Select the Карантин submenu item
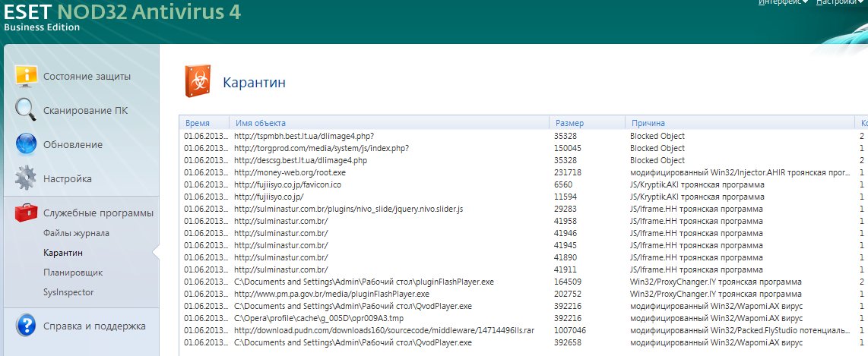The height and width of the screenshot is (356, 868). tap(63, 253)
